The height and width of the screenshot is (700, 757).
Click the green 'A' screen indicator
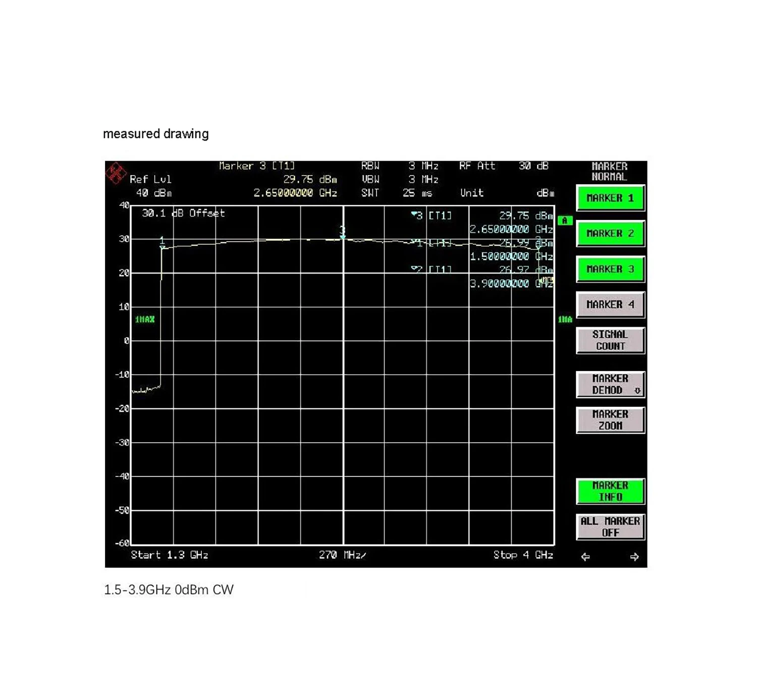click(565, 221)
